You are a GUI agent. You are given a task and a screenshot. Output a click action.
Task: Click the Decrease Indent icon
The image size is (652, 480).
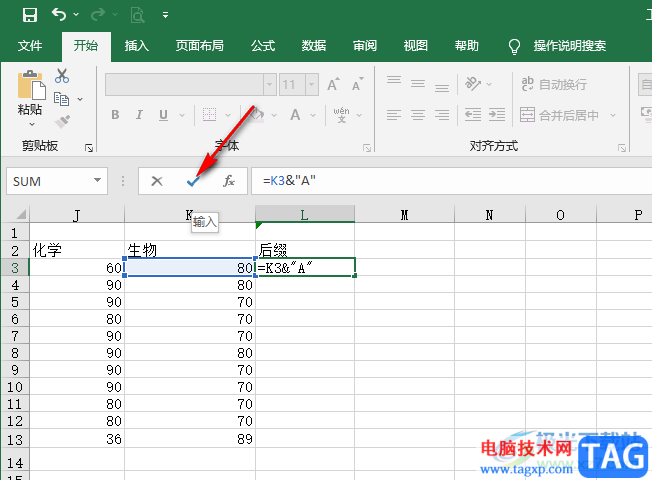point(473,114)
